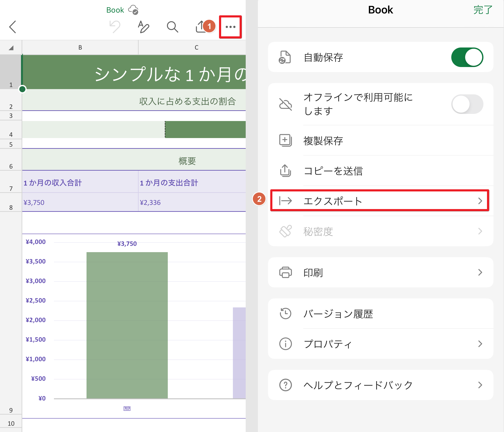Tap the cloud sync status icon
The height and width of the screenshot is (432, 504).
133,10
